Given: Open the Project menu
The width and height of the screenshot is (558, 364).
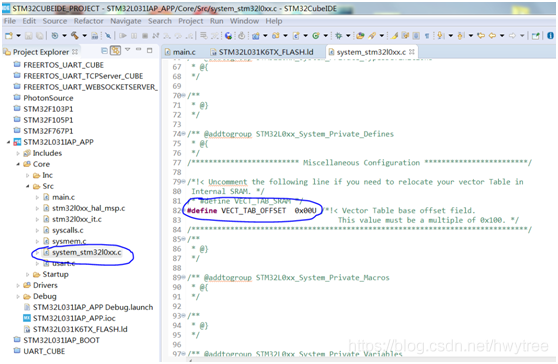Looking at the screenshot, I should click(x=191, y=21).
